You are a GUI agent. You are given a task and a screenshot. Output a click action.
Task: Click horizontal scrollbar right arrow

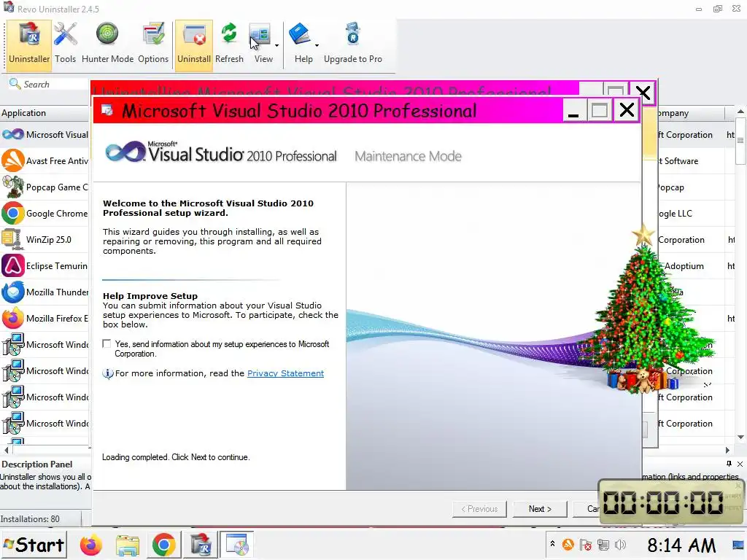coord(727,450)
